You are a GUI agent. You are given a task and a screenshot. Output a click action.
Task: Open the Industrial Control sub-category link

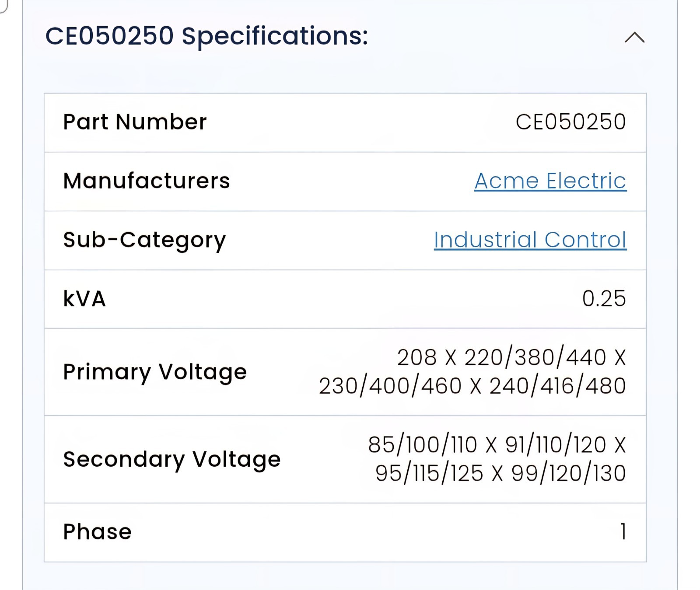click(x=530, y=240)
